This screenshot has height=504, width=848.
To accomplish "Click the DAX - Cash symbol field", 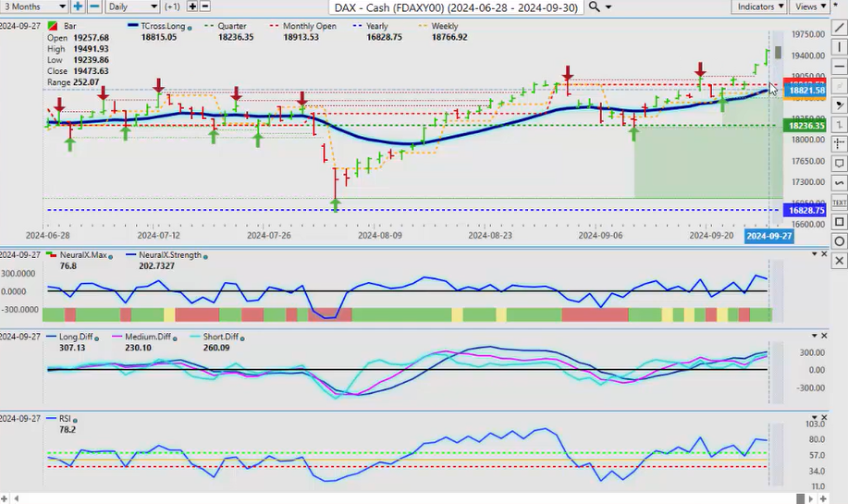I will 456,7.
